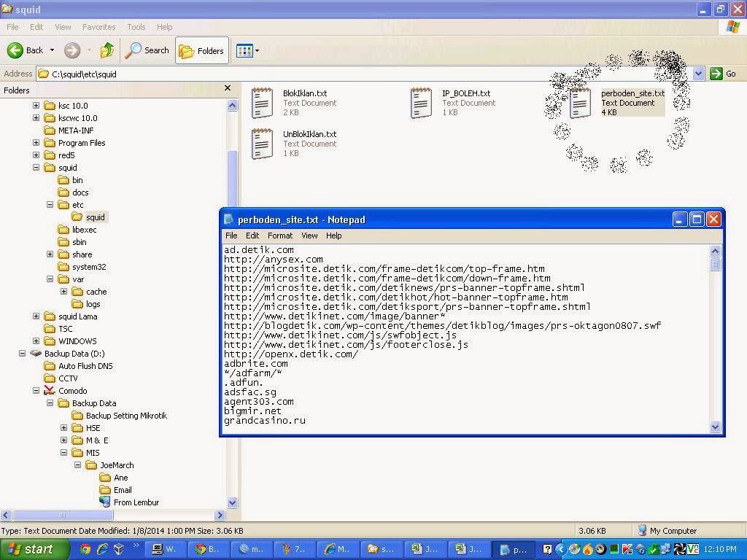Viewport: 747px width, 560px height.
Task: Click Notepad's scroll down arrow
Action: click(715, 427)
